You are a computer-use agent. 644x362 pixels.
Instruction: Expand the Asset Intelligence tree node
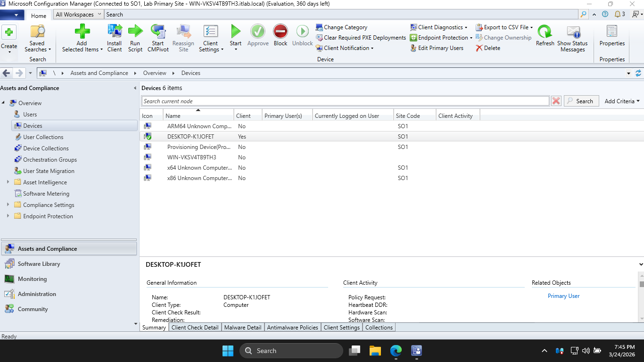[x=8, y=182]
